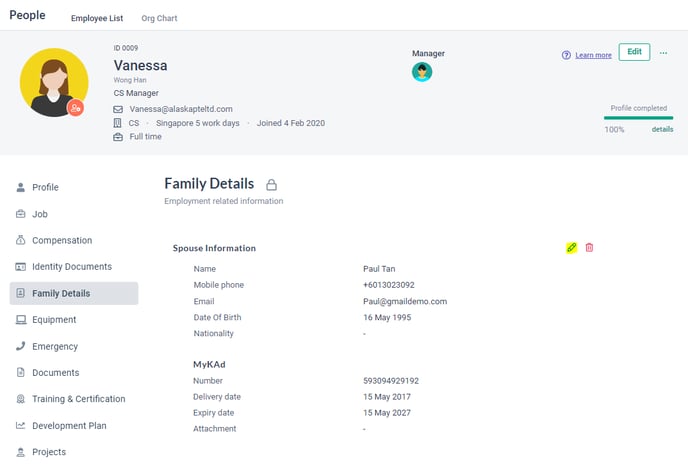688x466 pixels.
Task: Click the envelope icon beside the email address
Action: 118,109
